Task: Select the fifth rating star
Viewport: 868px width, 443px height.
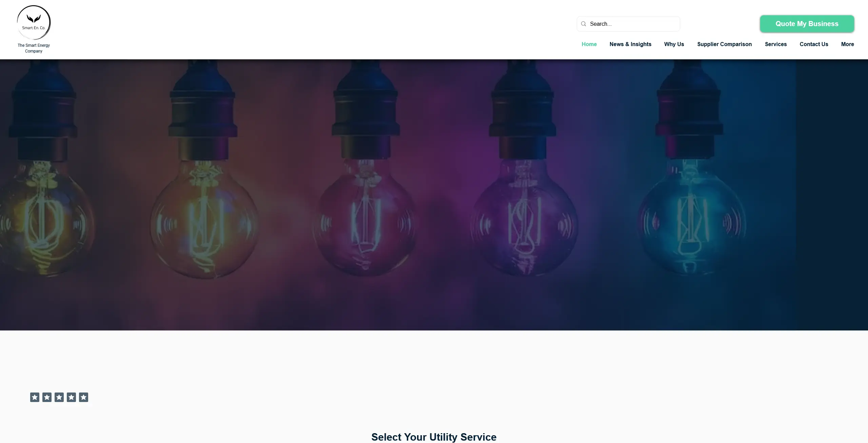Action: 83,397
